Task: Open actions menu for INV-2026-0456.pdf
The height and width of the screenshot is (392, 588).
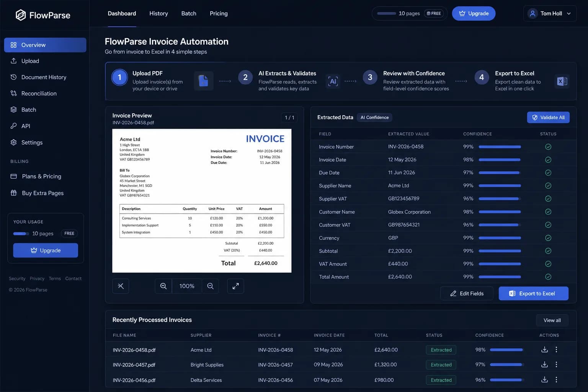Action: click(556, 380)
